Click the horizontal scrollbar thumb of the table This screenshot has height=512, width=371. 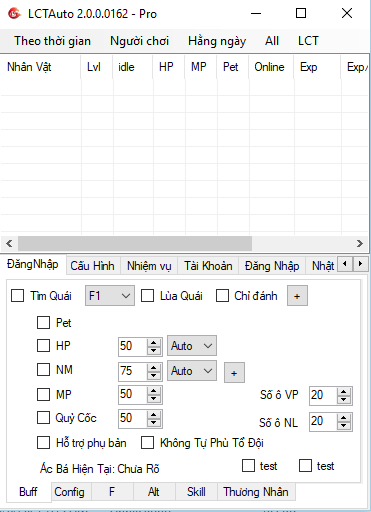coord(135,243)
